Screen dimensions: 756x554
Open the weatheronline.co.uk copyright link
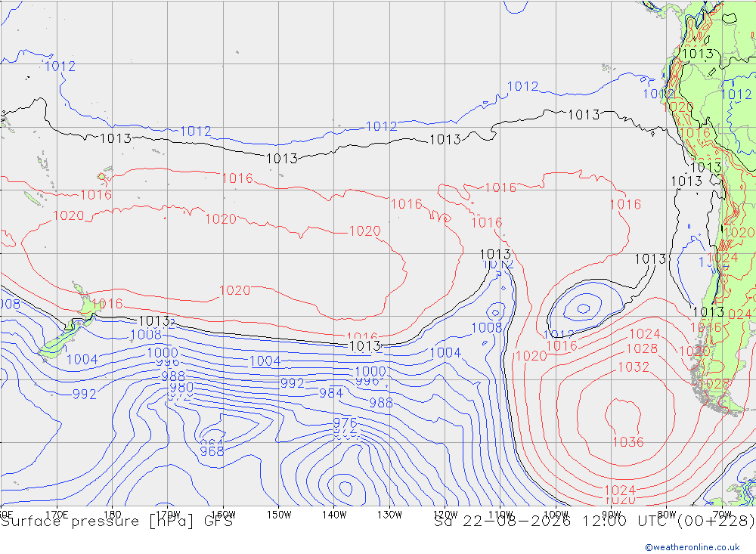pos(692,547)
